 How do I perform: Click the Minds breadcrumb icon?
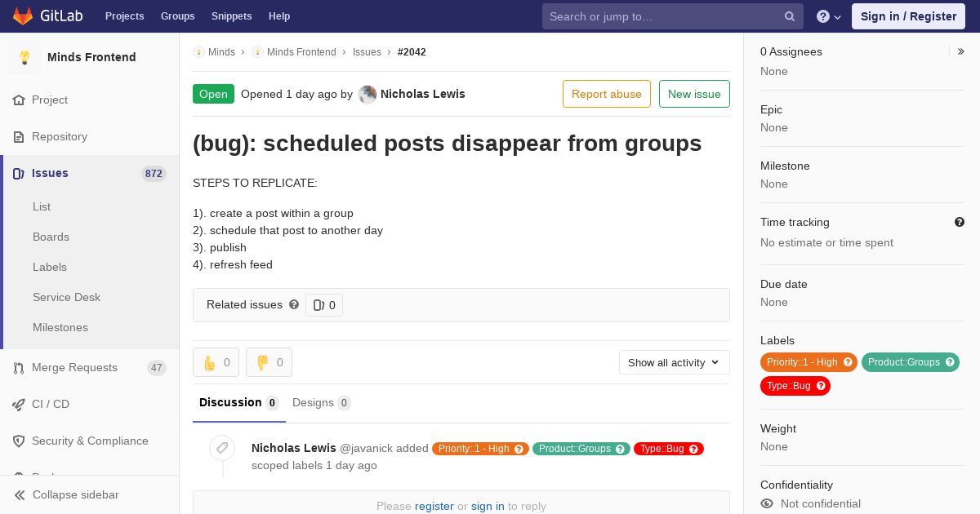(198, 52)
